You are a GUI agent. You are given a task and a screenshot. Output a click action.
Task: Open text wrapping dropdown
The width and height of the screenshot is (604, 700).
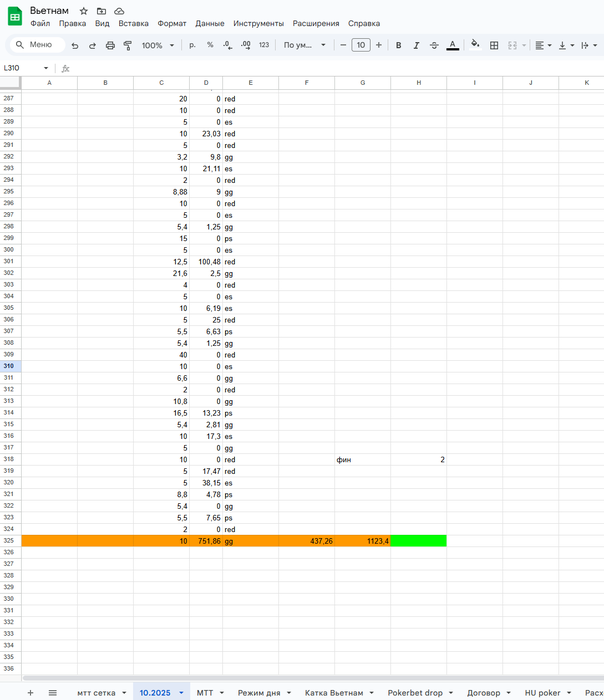tap(589, 45)
